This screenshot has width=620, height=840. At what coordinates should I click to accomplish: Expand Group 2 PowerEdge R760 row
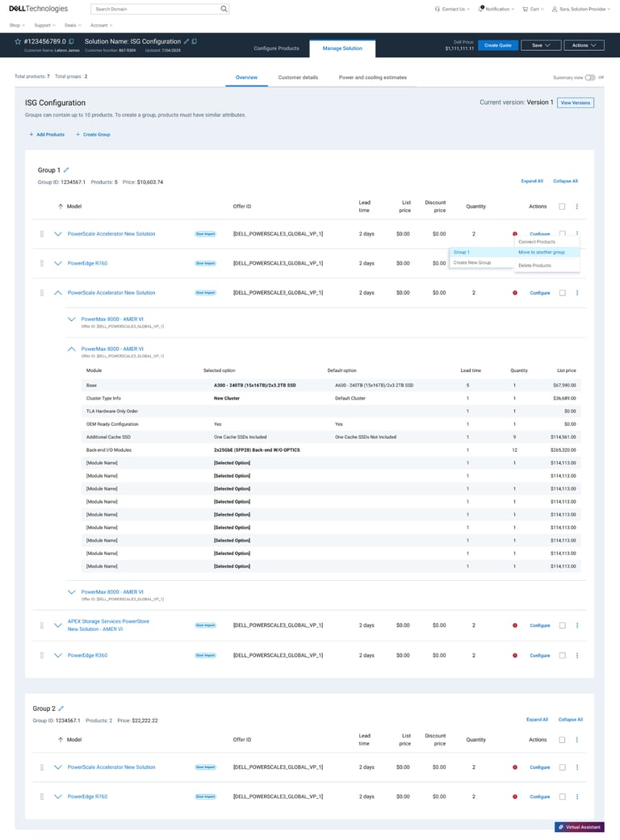[58, 796]
